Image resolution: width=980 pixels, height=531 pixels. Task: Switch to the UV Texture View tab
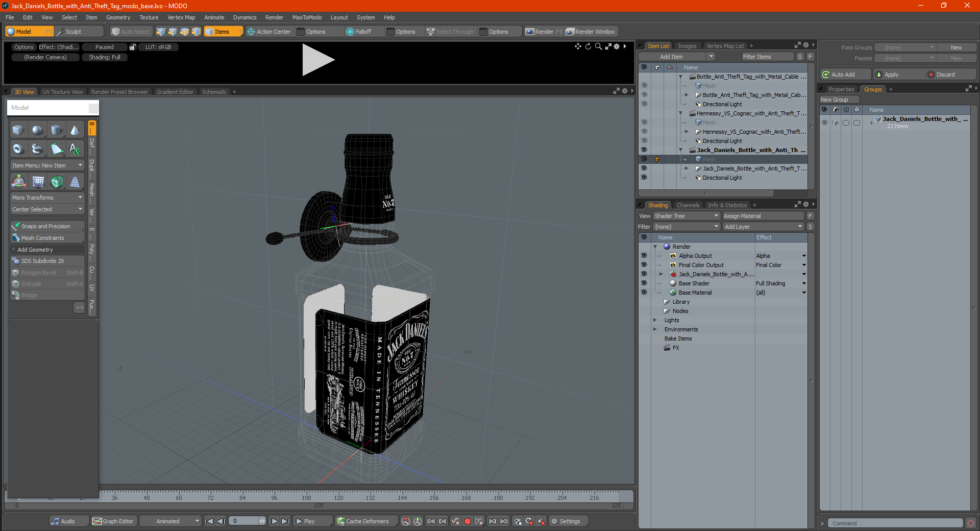coord(63,92)
